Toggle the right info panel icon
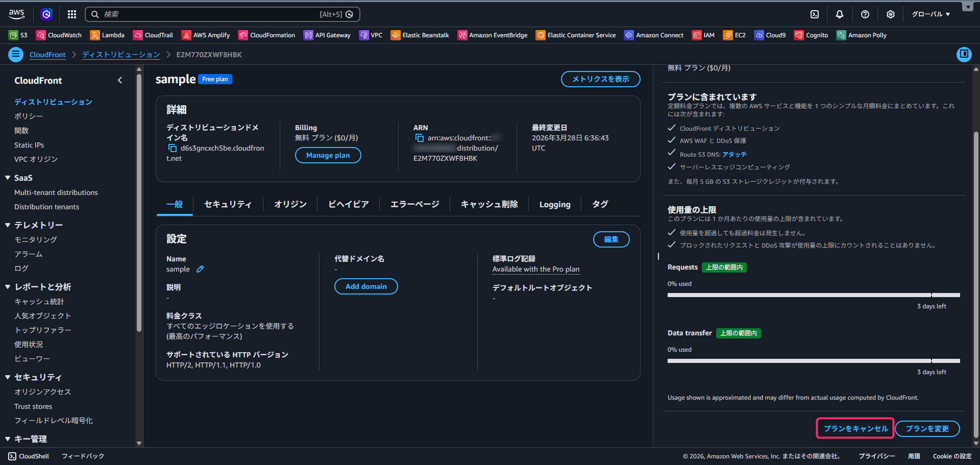The height and width of the screenshot is (465, 980). [x=964, y=54]
